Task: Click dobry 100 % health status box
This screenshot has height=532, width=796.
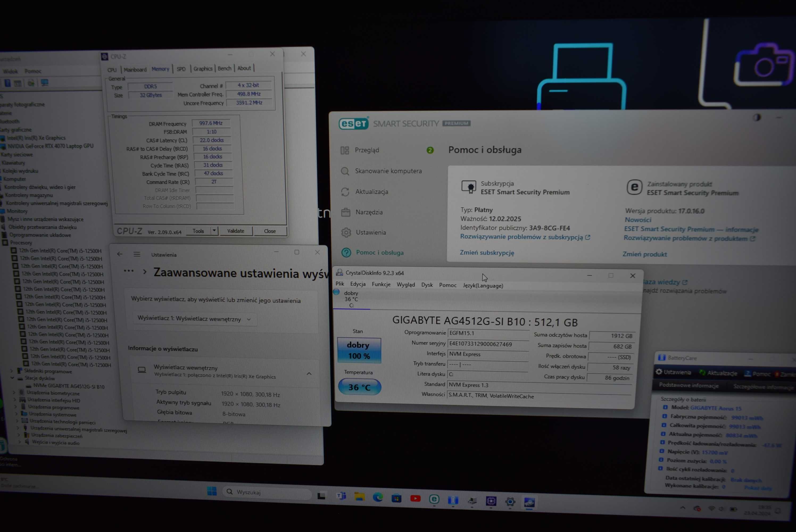Action: click(x=359, y=350)
